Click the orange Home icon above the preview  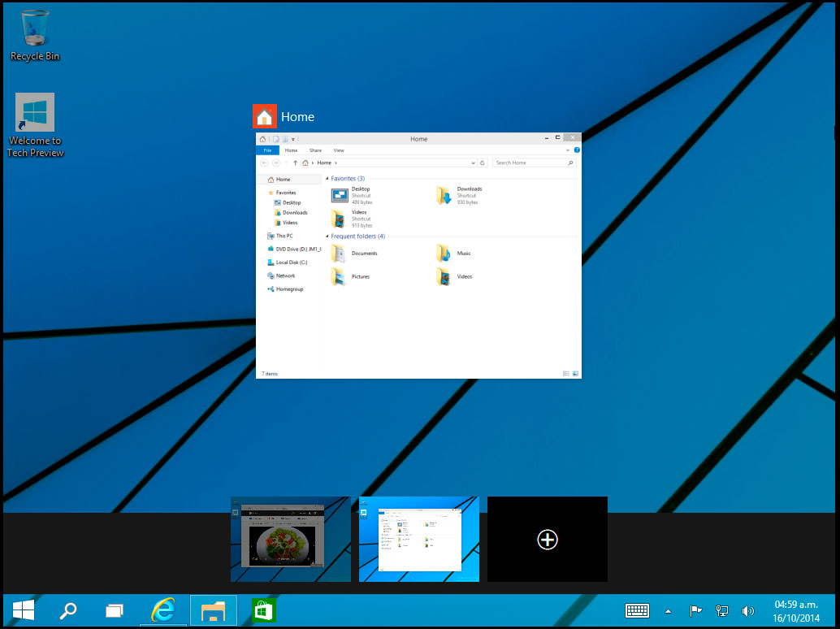tap(265, 116)
